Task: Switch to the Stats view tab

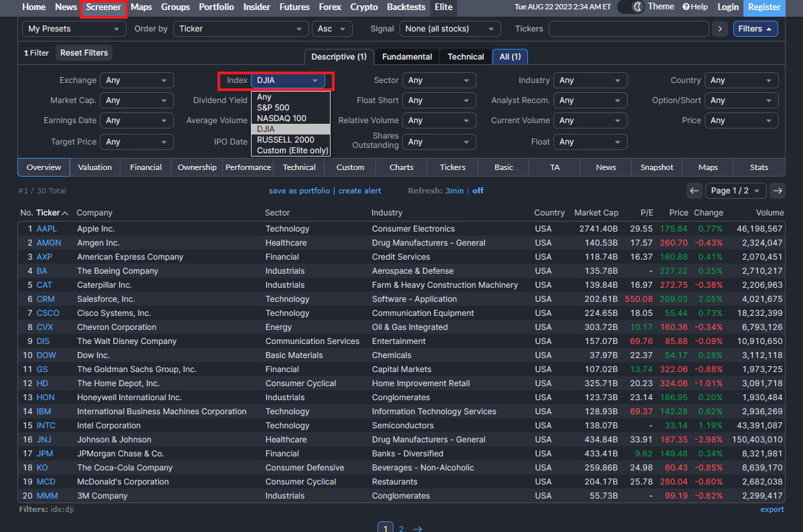Action: tap(759, 167)
